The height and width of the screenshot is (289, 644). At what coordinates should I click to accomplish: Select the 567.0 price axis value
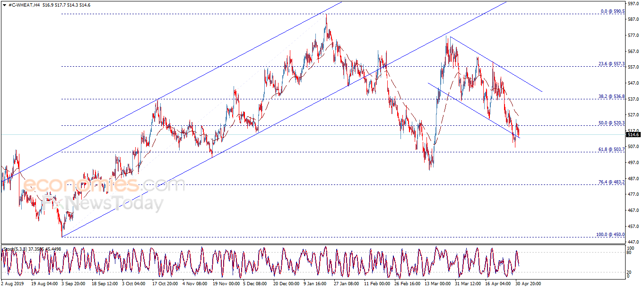click(x=635, y=51)
